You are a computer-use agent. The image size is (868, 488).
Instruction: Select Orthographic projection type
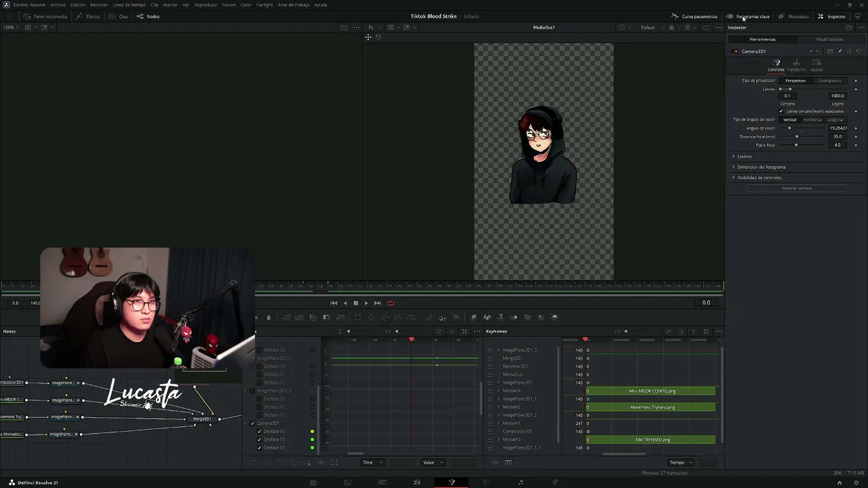[830, 81]
